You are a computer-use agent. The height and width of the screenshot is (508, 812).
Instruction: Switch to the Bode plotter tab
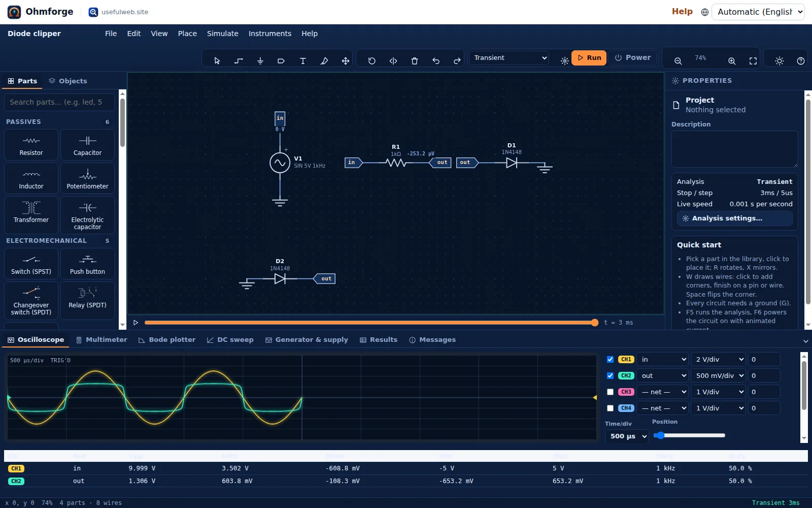point(167,340)
